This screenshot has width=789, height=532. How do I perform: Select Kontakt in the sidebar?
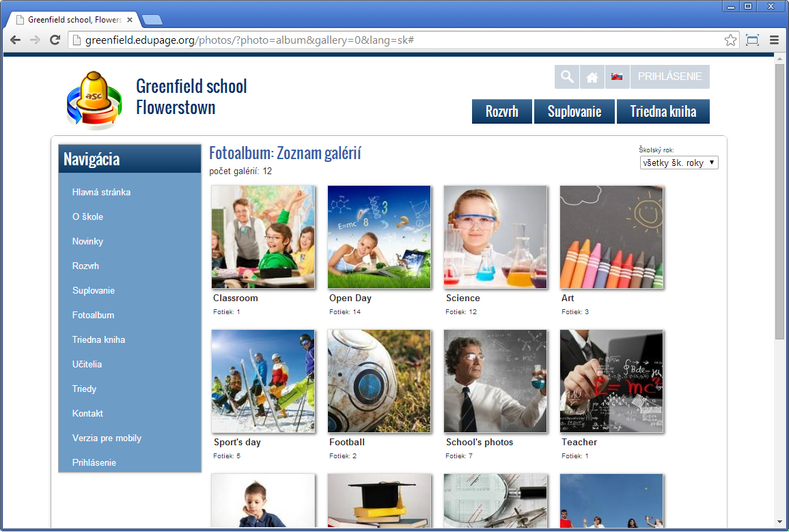[87, 414]
